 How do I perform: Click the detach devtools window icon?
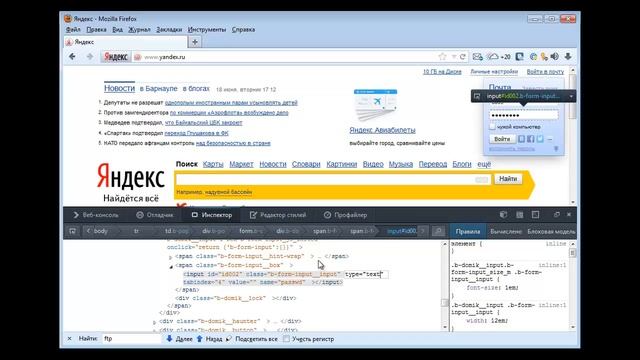556,214
